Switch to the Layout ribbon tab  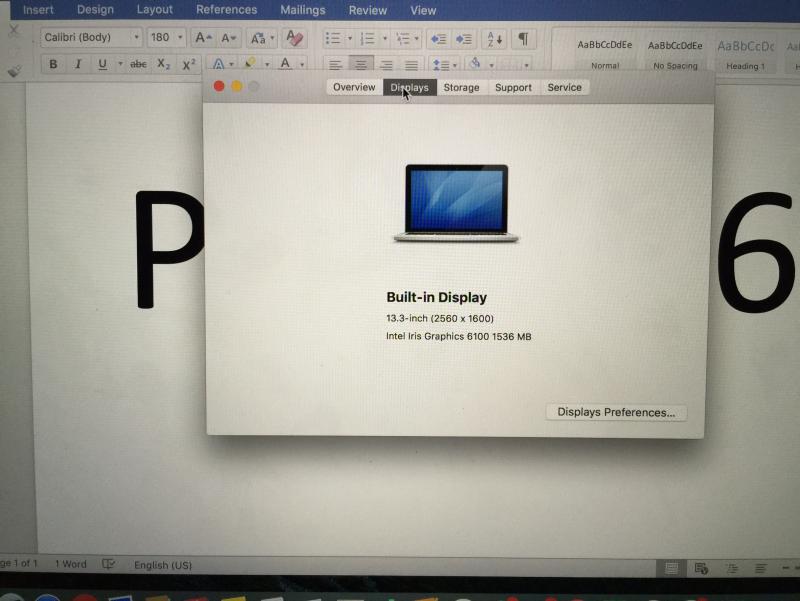tap(155, 10)
